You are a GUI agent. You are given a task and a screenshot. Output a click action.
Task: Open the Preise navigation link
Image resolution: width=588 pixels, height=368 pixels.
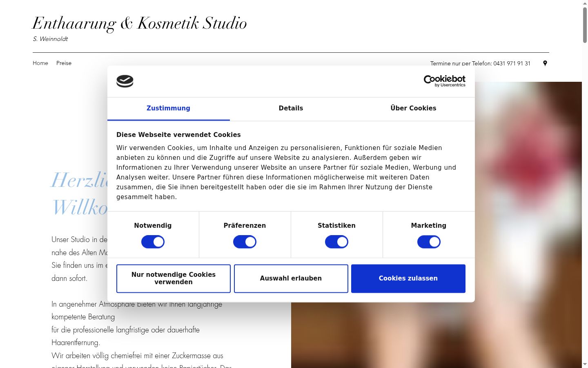click(x=64, y=63)
